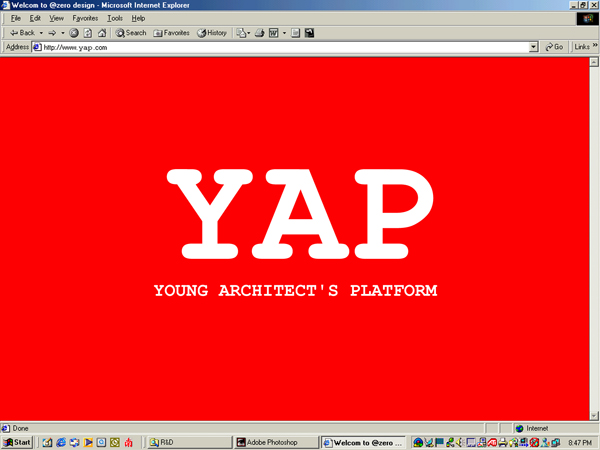600x450 pixels.
Task: Click the Go button
Action: point(554,47)
